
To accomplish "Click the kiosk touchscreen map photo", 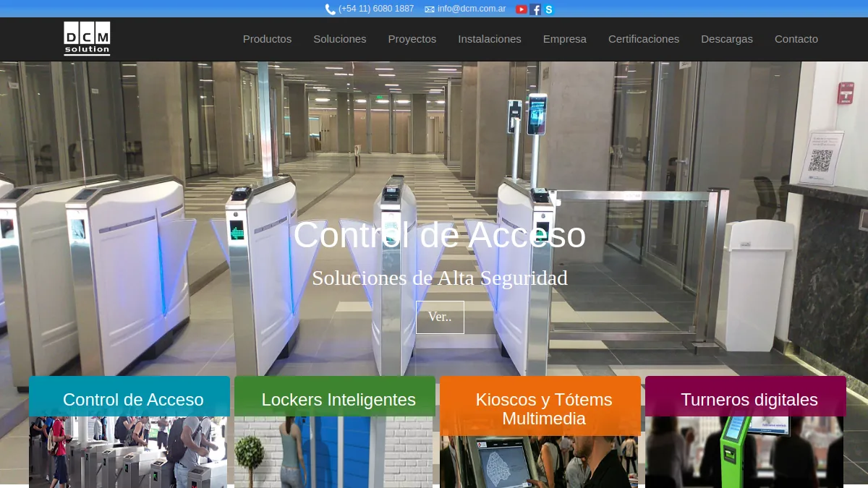I will click(539, 462).
